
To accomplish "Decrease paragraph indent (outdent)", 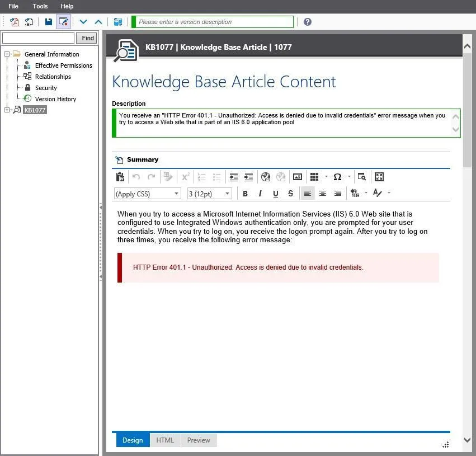I will click(233, 177).
